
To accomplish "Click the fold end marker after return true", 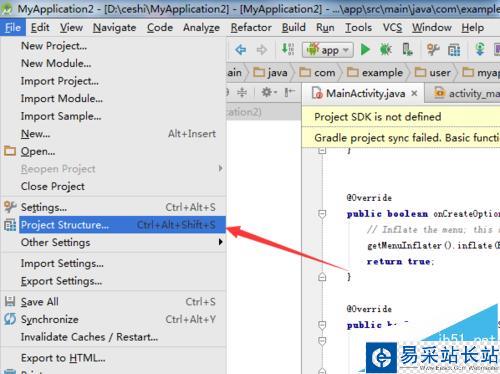I will 322,277.
